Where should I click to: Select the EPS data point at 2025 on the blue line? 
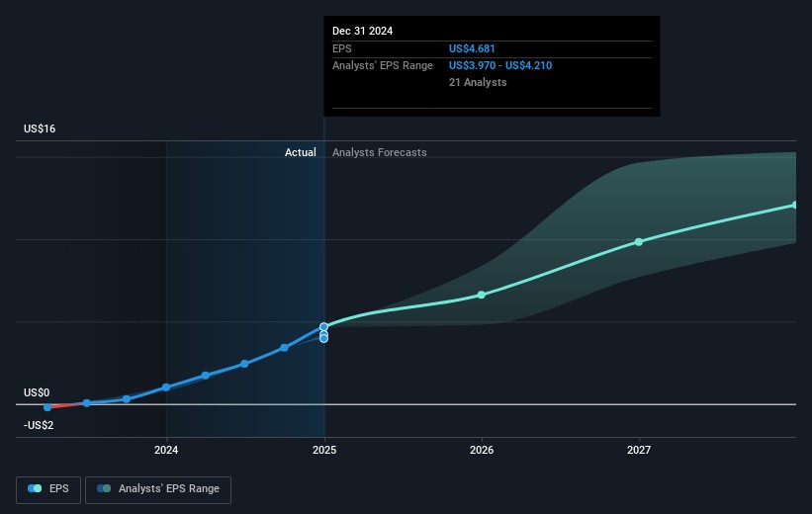click(x=323, y=327)
